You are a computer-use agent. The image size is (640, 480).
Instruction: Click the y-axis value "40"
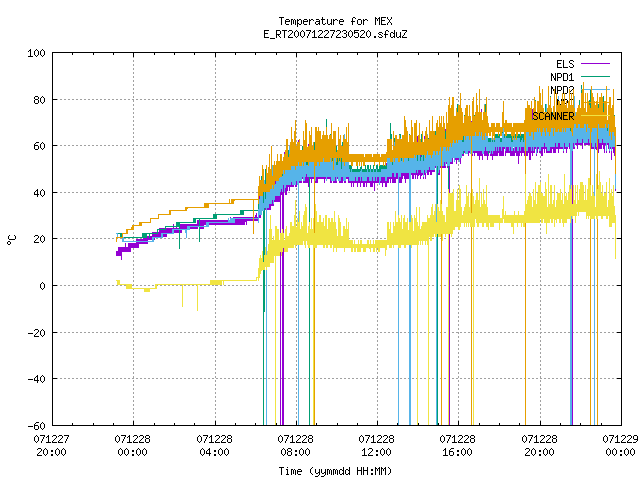pos(39,193)
